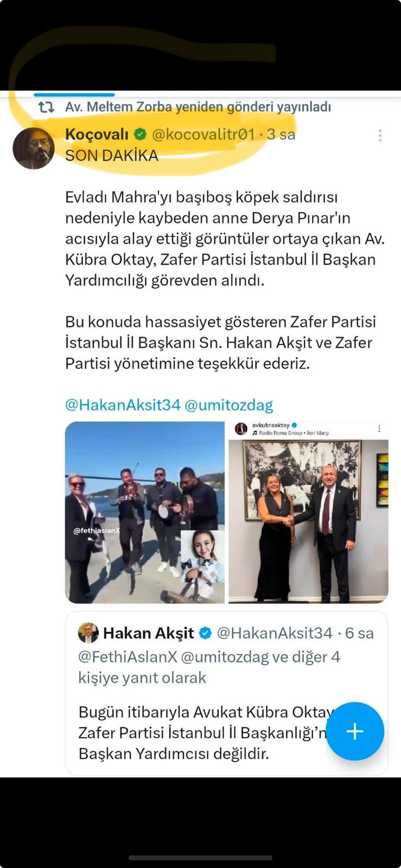Open Koçovalı's profile avatar

pos(34,149)
